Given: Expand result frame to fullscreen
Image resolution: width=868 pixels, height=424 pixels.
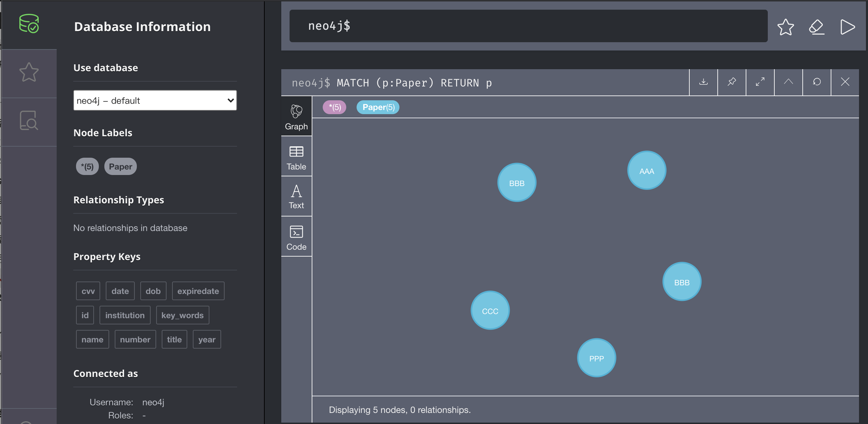Looking at the screenshot, I should 760,82.
